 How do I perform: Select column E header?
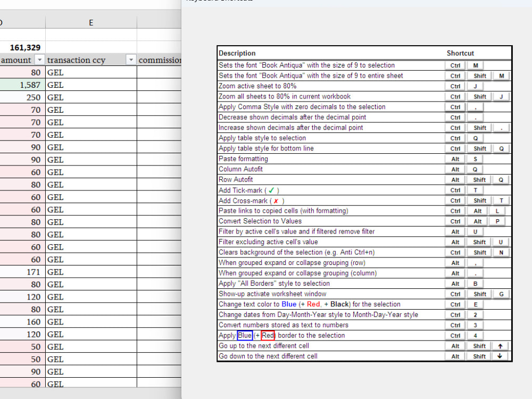(91, 23)
